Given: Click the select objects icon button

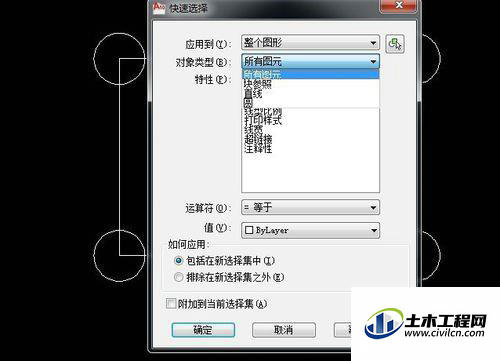Looking at the screenshot, I should 395,44.
